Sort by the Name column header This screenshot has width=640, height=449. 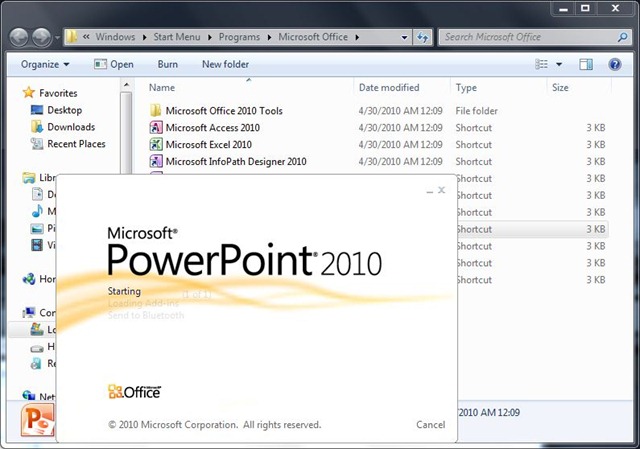pos(162,87)
